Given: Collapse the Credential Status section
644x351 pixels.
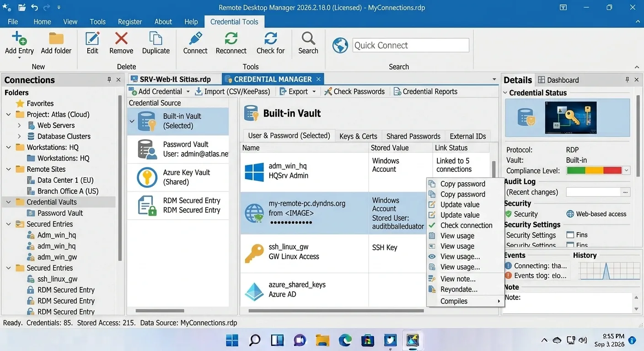Looking at the screenshot, I should pos(505,93).
